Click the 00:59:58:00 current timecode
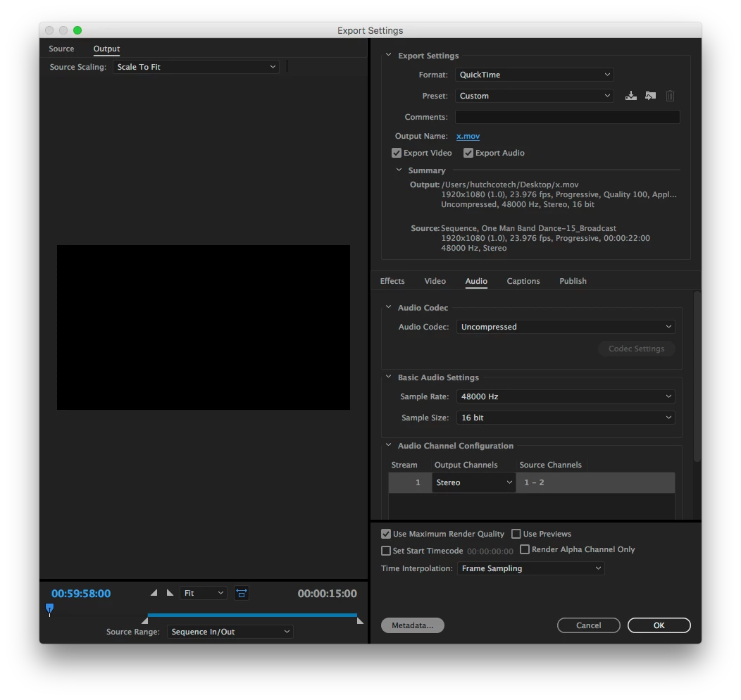Image resolution: width=741 pixels, height=700 pixels. pos(81,593)
